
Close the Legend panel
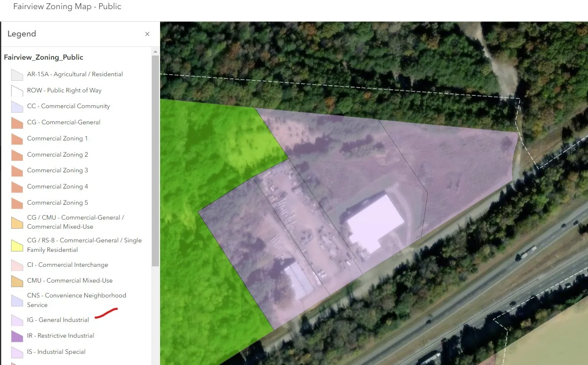[x=147, y=34]
